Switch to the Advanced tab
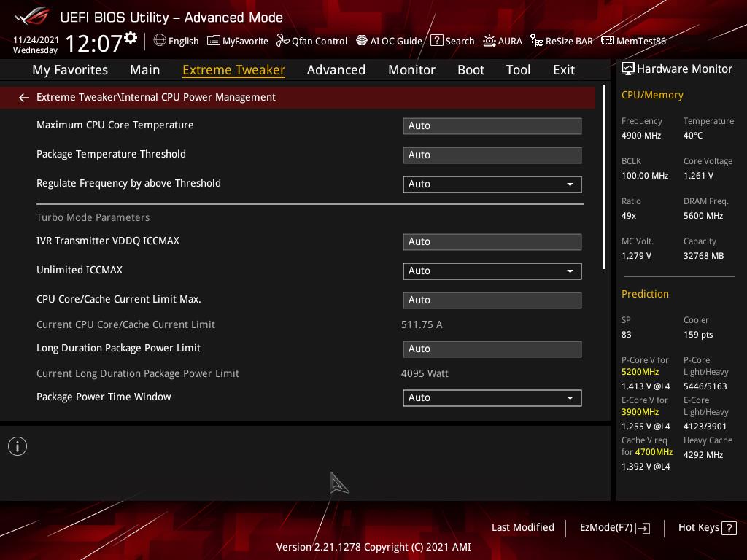Screen dimensions: 747x560 tap(336, 70)
